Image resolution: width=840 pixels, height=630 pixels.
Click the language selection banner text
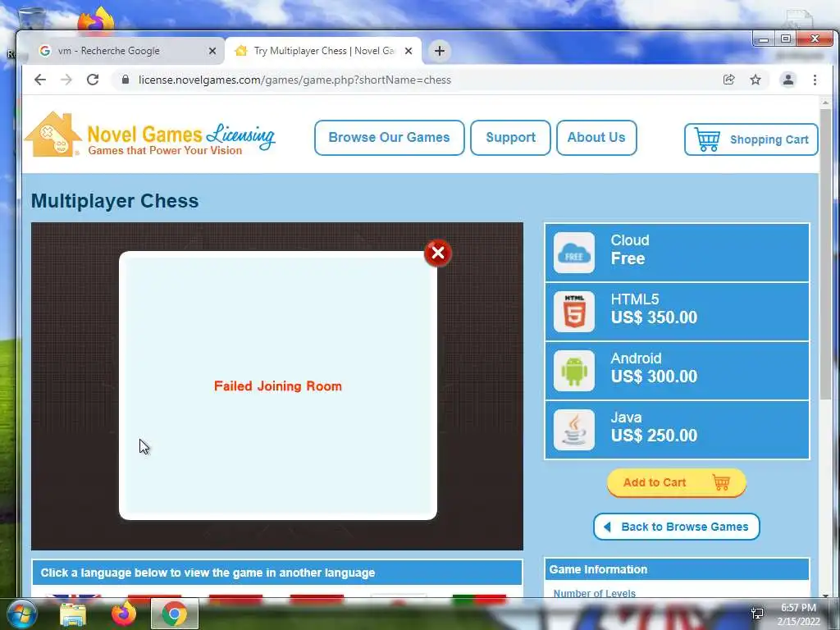(208, 573)
